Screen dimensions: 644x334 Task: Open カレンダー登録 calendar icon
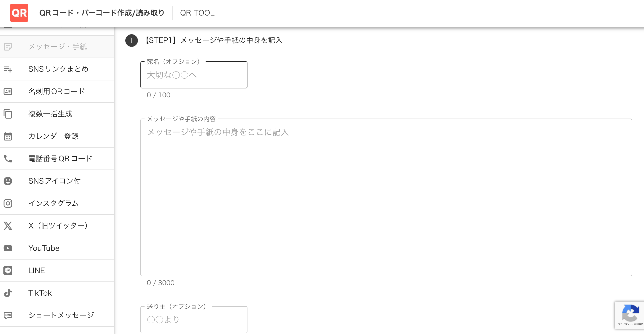pos(8,136)
